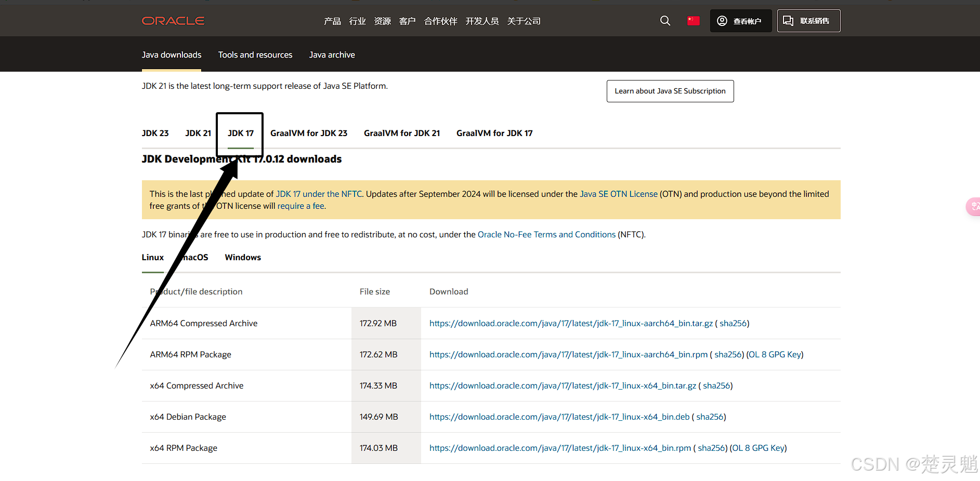Open the 合作伙伴 menu

(x=441, y=21)
